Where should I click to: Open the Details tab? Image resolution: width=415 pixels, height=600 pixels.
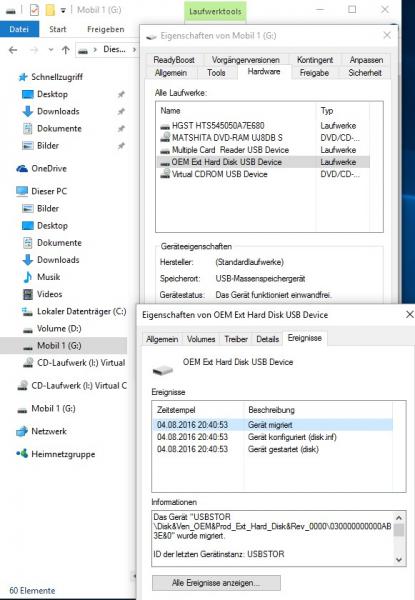[267, 339]
